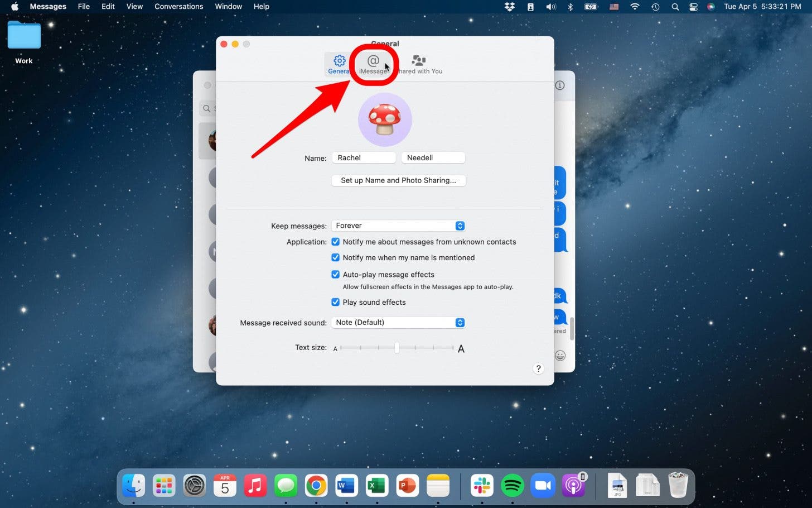Uncheck Notify me when my name is mentioned

click(x=335, y=257)
